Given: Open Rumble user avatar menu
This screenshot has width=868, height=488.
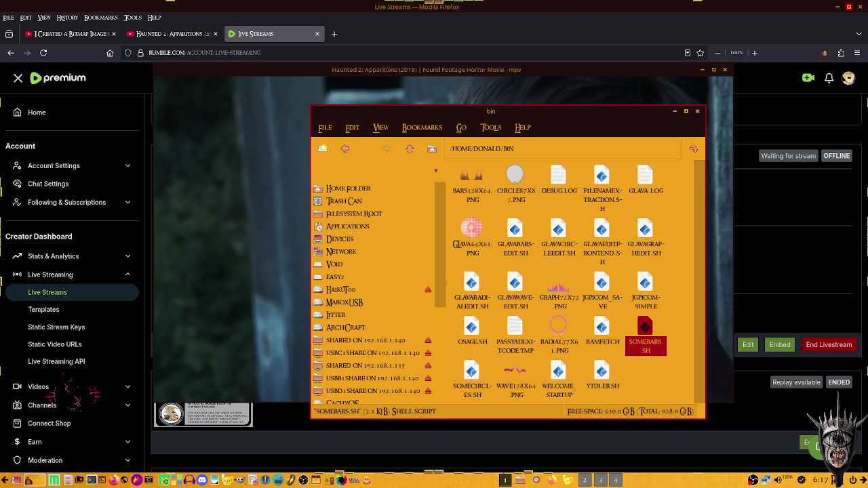Looking at the screenshot, I should pos(848,78).
